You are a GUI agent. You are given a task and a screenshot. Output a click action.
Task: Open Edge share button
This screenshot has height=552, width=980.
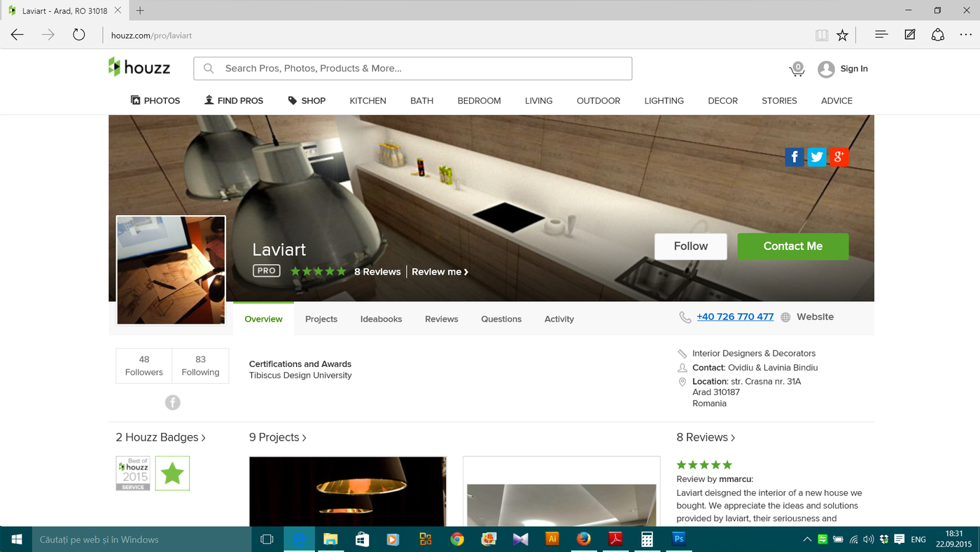(938, 34)
